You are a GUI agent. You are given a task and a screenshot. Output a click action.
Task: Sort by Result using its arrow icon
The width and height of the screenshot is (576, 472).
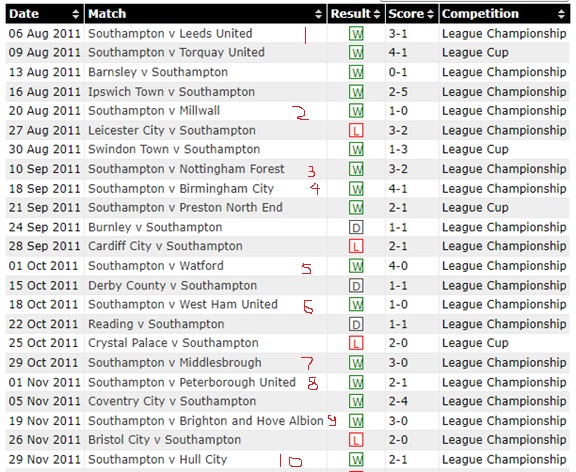click(377, 14)
